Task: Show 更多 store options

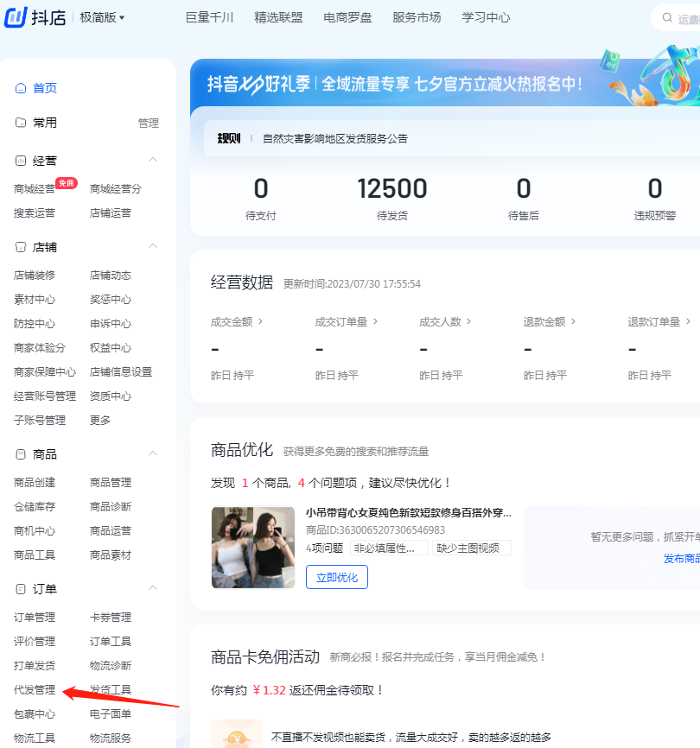Action: pos(99,421)
